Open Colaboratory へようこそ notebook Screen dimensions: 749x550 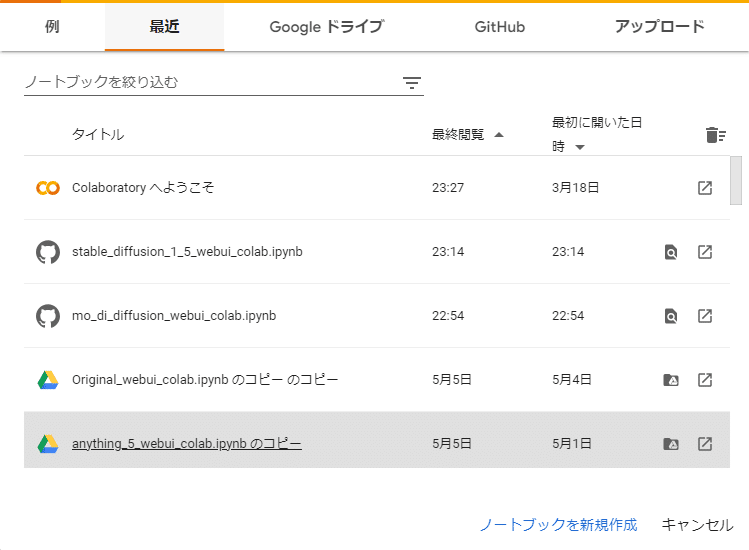click(143, 188)
